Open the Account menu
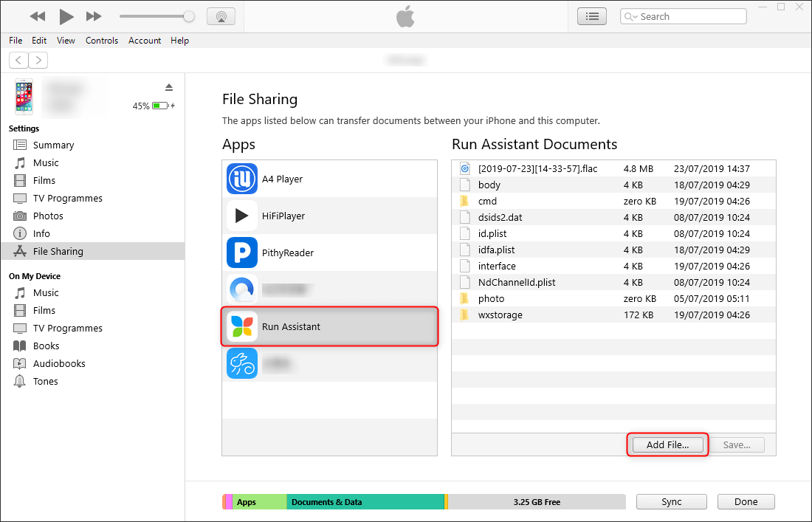 (145, 41)
